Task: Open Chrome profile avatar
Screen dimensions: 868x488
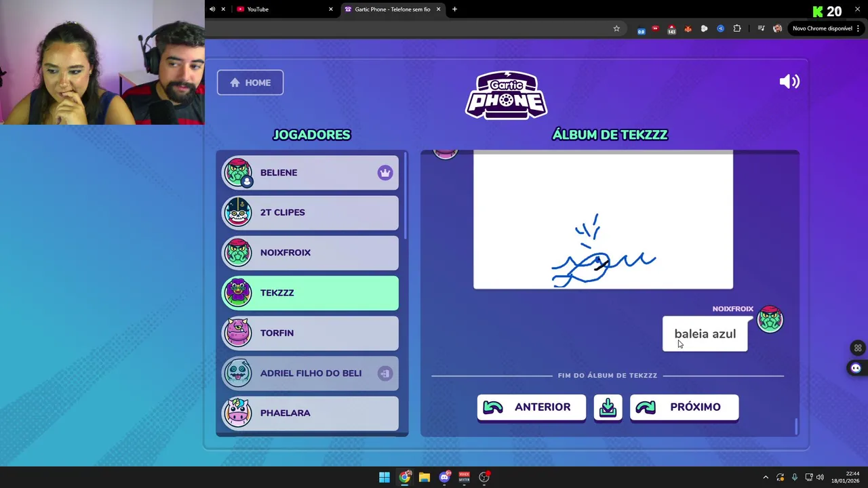Action: tap(777, 28)
